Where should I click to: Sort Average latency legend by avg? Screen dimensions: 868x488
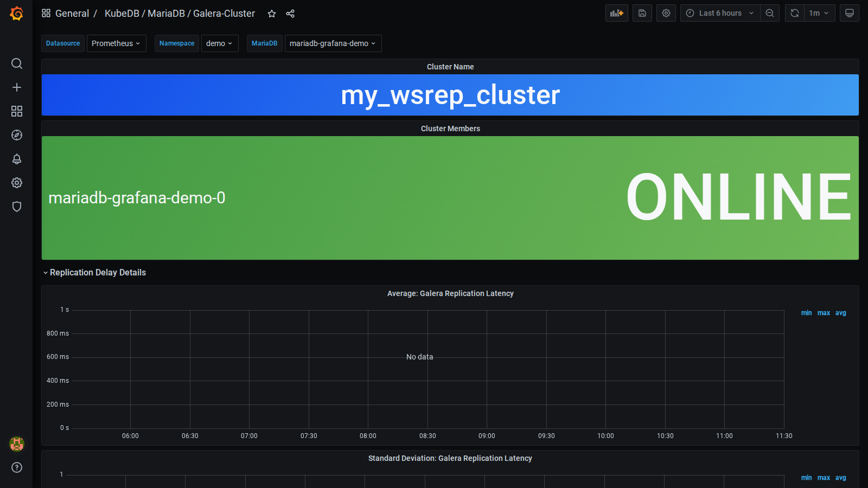coord(840,313)
